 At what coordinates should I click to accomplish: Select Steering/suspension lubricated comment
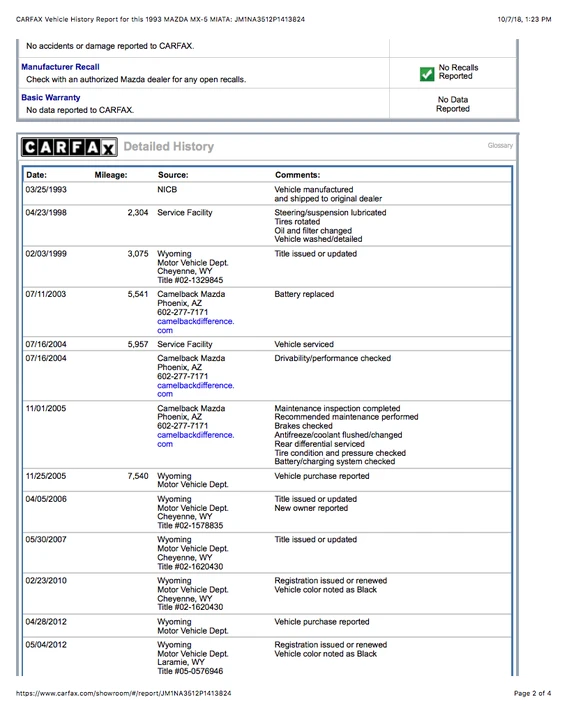[x=330, y=213]
